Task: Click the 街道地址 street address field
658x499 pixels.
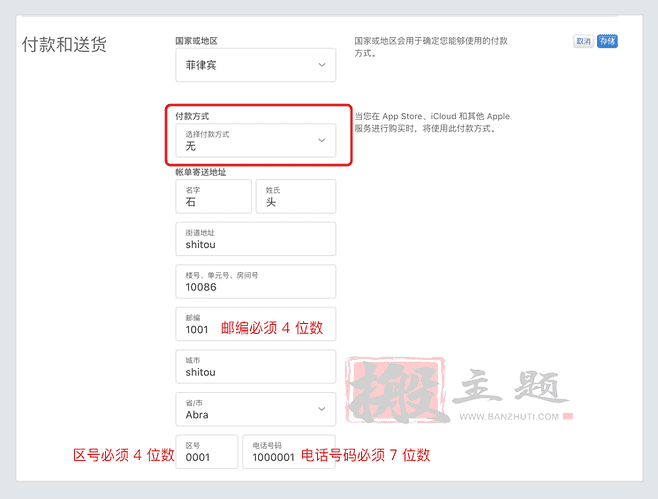Action: [256, 239]
